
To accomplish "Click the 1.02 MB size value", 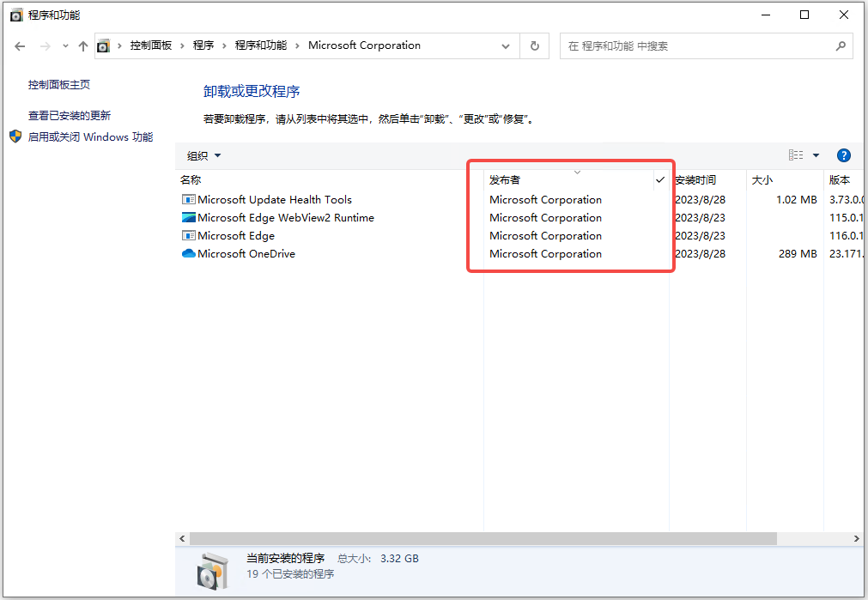I will click(x=796, y=200).
